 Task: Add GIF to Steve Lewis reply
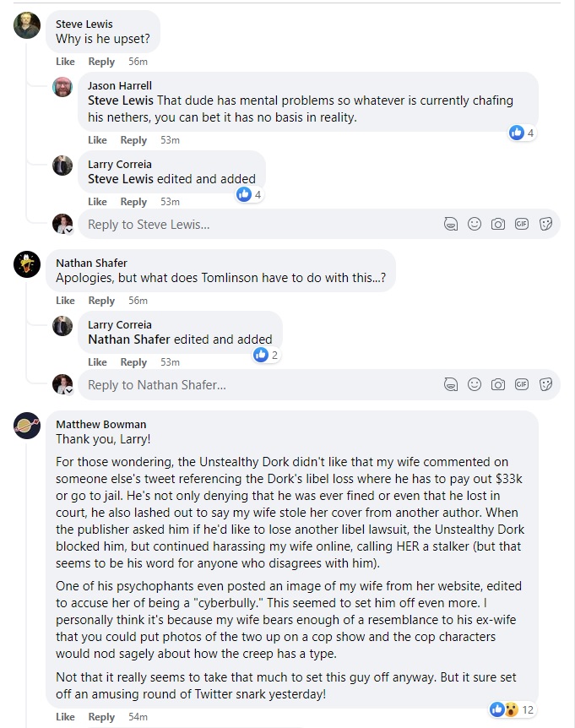click(522, 224)
